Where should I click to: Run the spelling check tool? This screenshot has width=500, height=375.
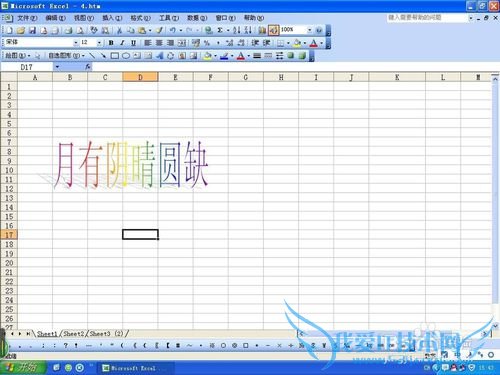click(x=94, y=31)
